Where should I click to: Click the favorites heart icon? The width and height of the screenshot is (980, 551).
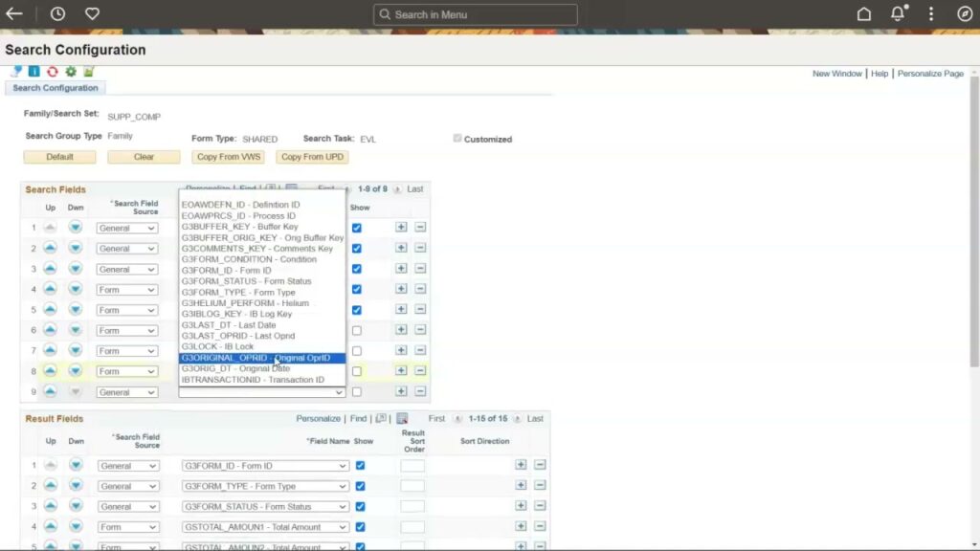(x=90, y=13)
